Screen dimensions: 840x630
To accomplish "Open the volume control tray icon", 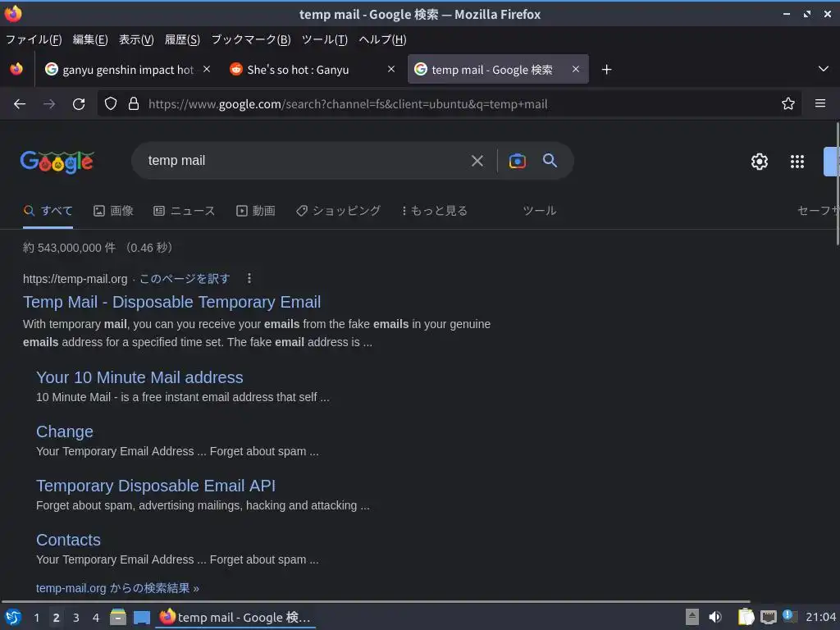I will 715,617.
